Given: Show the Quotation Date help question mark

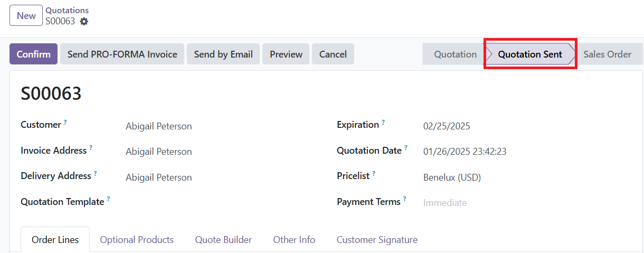Looking at the screenshot, I should (x=406, y=148).
